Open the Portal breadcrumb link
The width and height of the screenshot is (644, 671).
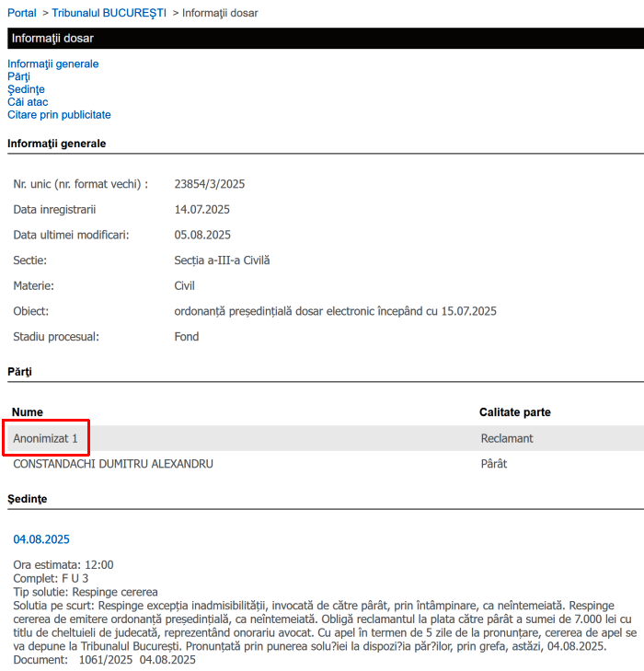point(22,13)
